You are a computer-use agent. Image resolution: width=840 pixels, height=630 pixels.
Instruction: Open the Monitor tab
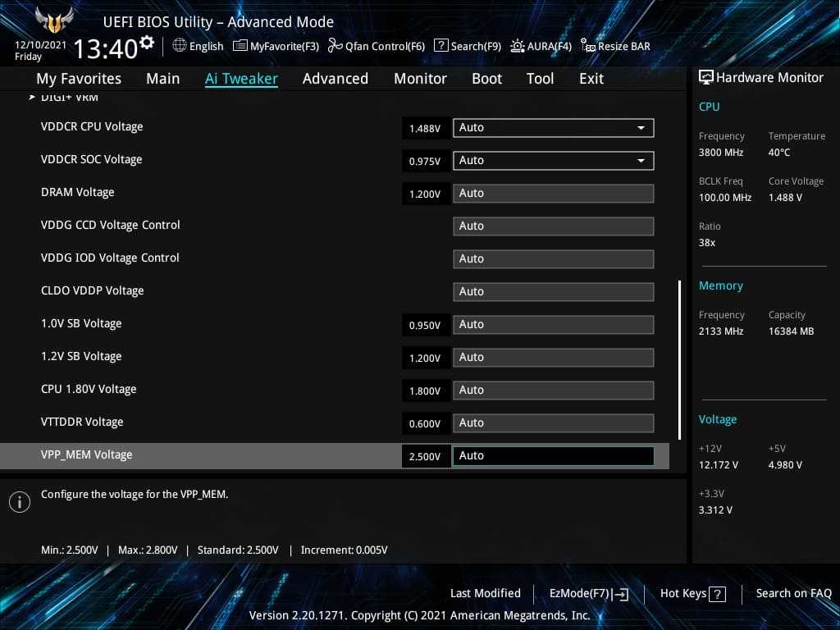point(420,79)
